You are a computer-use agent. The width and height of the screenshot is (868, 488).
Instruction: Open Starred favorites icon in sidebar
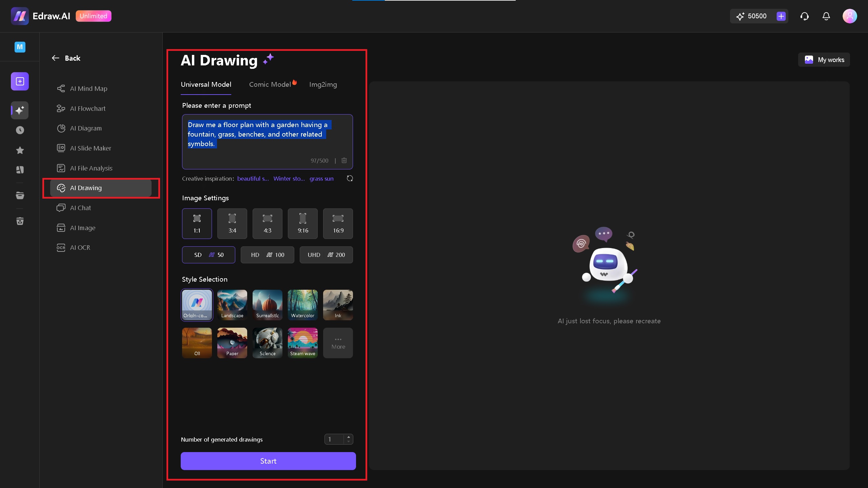coord(20,150)
